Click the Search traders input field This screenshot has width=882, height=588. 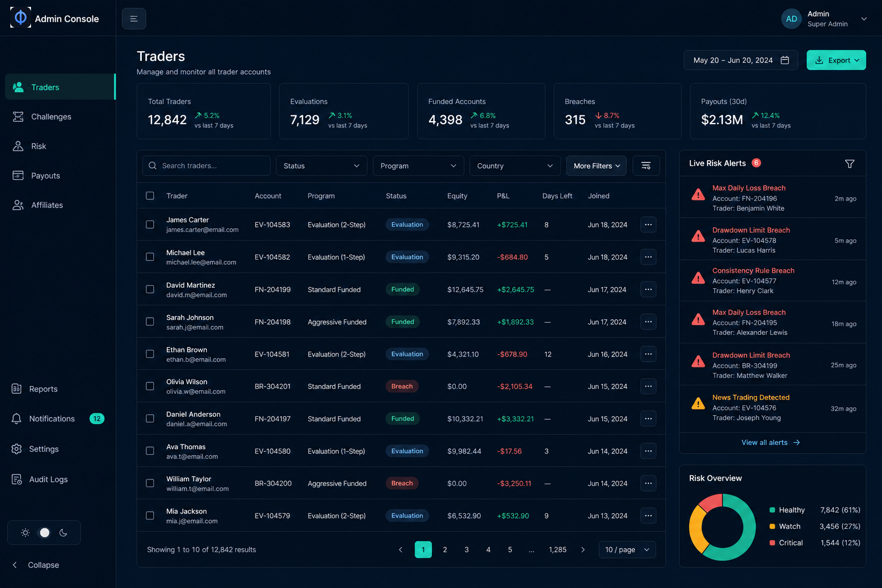(206, 166)
